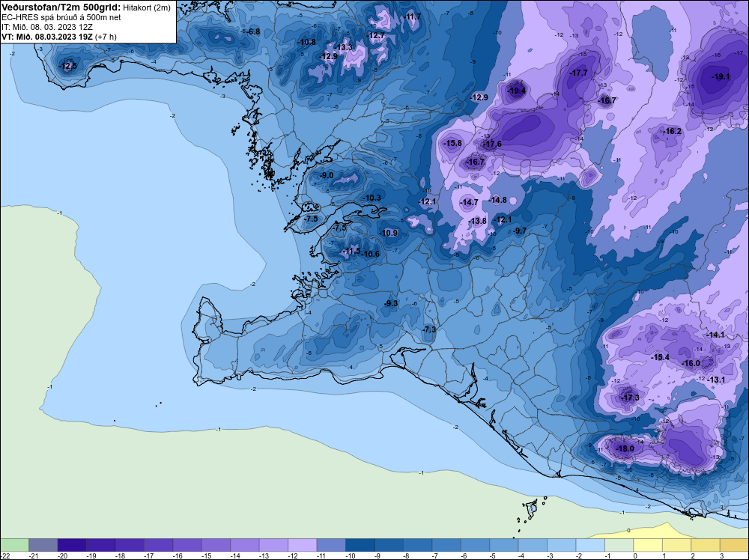Select the Hitakort (2m) header text
Viewport: 749px width, 560px height.
click(147, 7)
